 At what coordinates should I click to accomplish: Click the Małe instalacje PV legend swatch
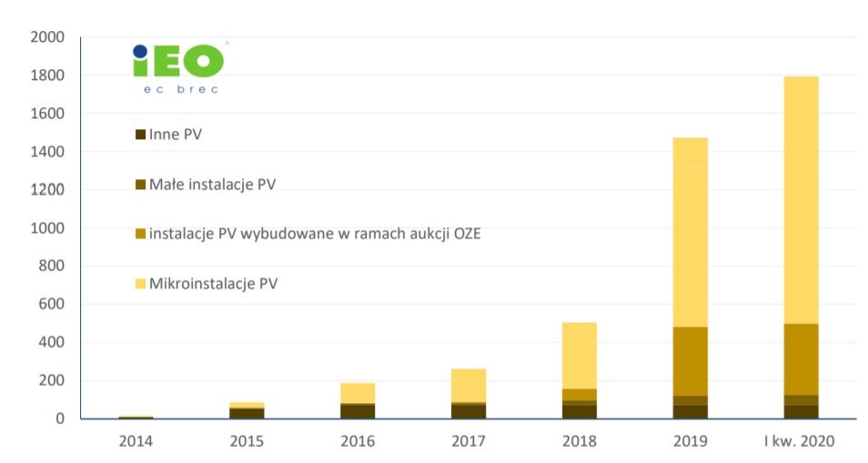pos(140,185)
